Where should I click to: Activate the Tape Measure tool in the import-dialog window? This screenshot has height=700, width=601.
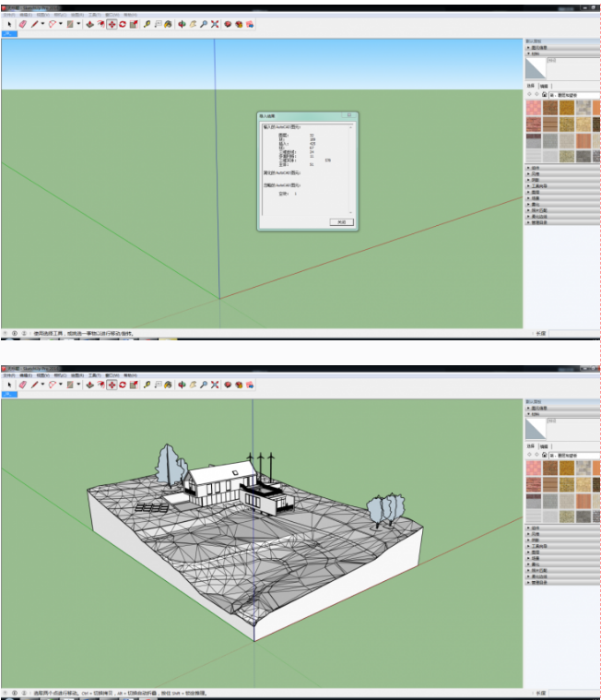tap(147, 24)
